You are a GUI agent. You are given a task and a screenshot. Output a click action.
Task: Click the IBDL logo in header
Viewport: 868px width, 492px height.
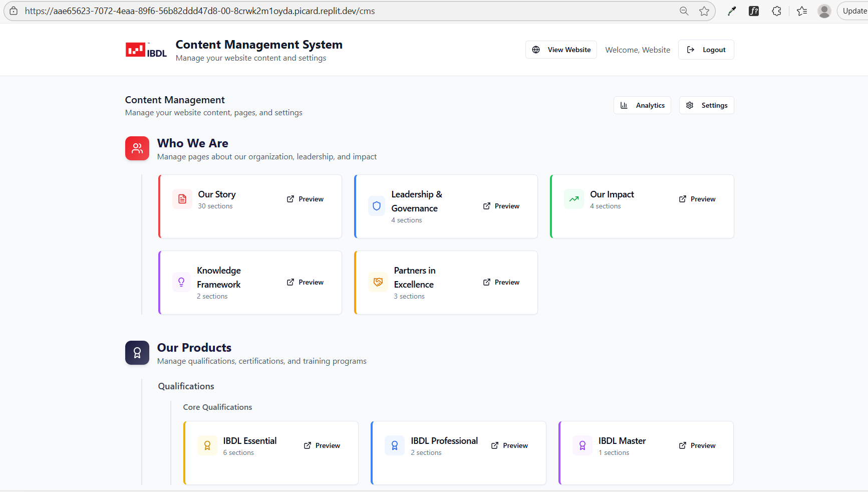(146, 50)
